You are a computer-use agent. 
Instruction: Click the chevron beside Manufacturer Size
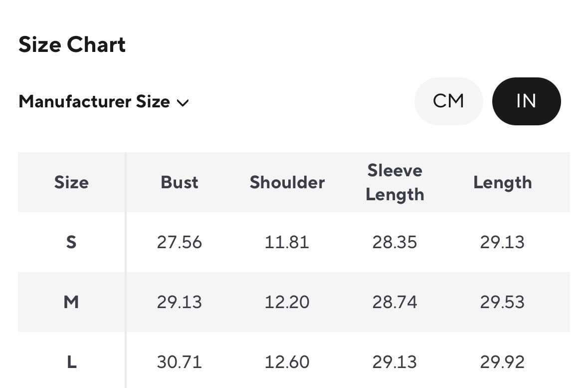point(183,103)
